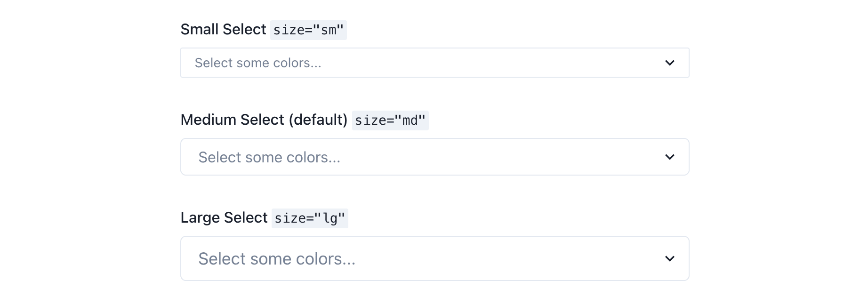
Task: Select the size="sm" code badge
Action: pos(308,30)
